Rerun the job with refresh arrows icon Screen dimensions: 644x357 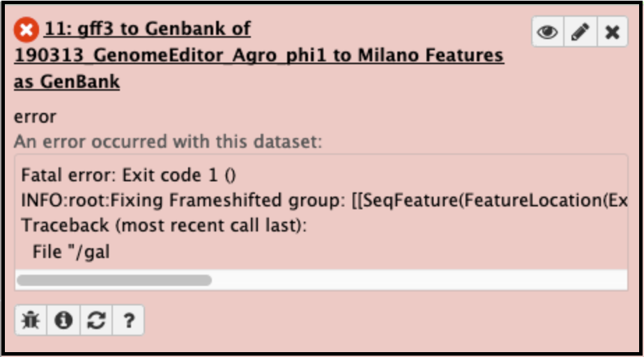click(96, 320)
